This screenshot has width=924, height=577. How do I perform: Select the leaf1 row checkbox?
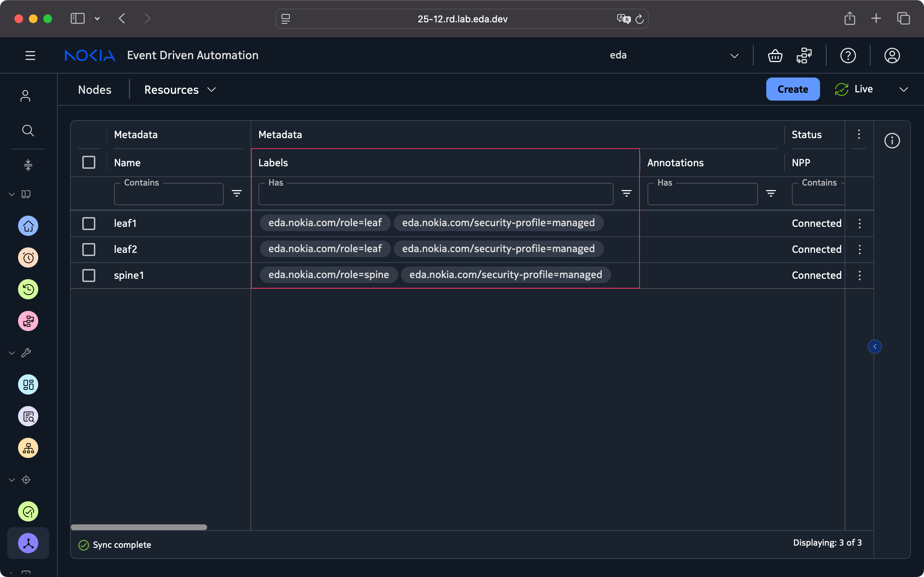point(88,223)
